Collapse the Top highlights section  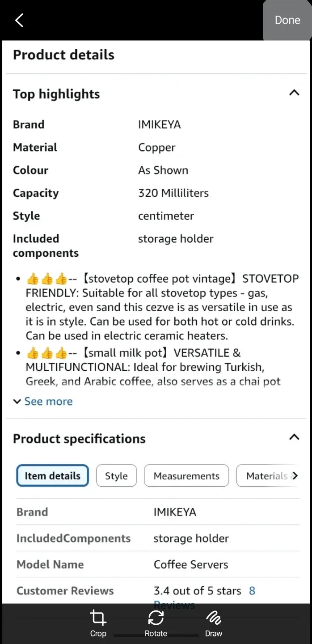pos(294,93)
